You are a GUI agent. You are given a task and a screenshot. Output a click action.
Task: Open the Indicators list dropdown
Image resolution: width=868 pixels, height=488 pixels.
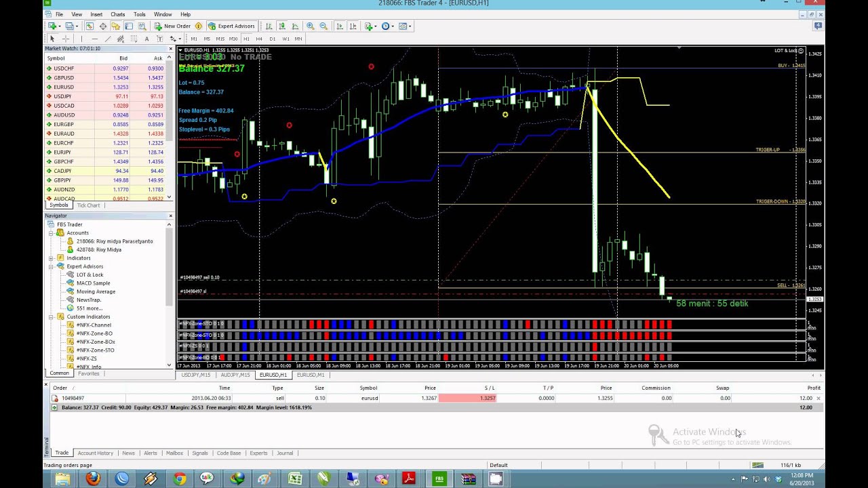click(x=371, y=26)
